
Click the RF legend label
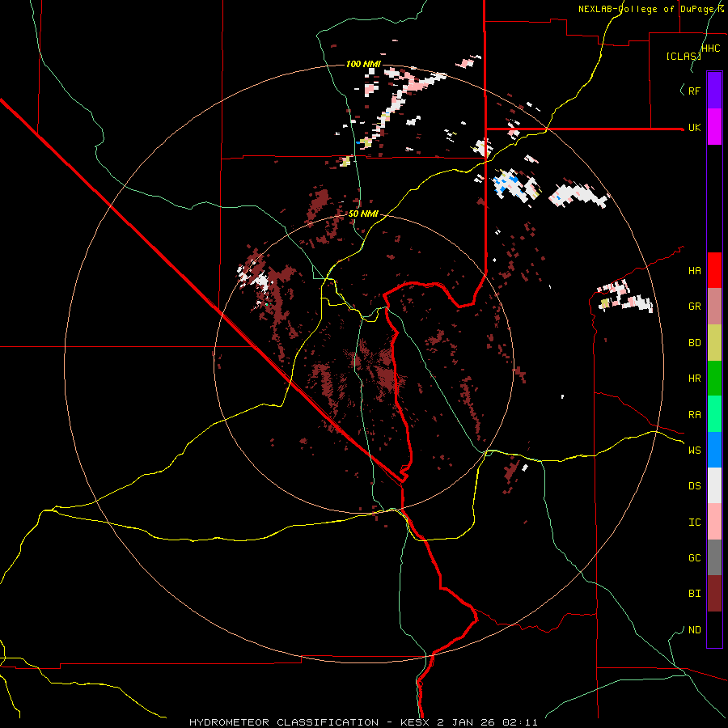click(x=694, y=91)
